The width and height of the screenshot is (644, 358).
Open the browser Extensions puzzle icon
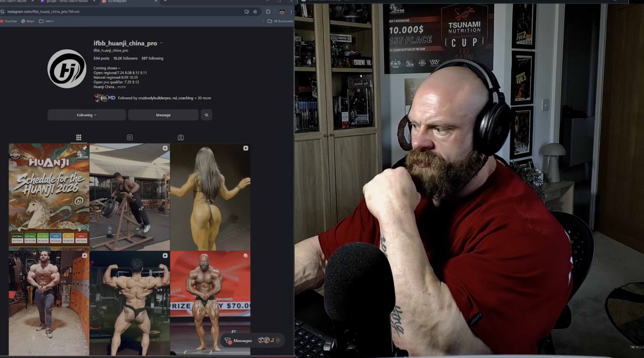[268, 11]
